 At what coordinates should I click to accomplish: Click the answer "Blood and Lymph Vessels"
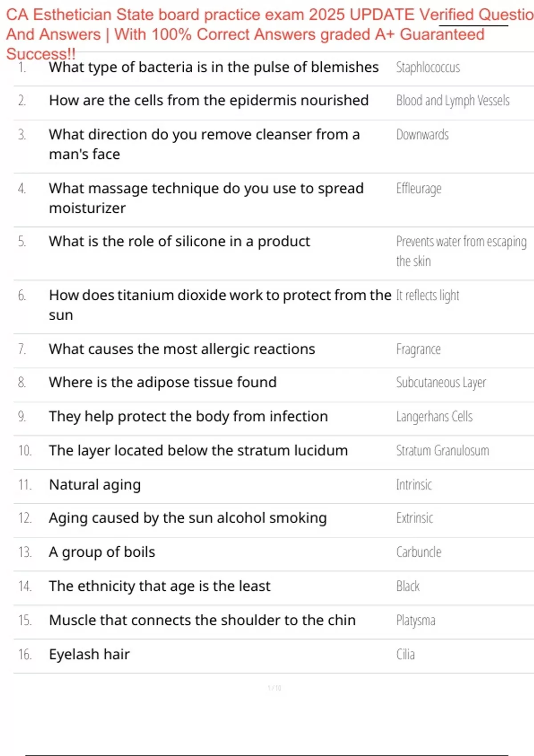point(453,101)
